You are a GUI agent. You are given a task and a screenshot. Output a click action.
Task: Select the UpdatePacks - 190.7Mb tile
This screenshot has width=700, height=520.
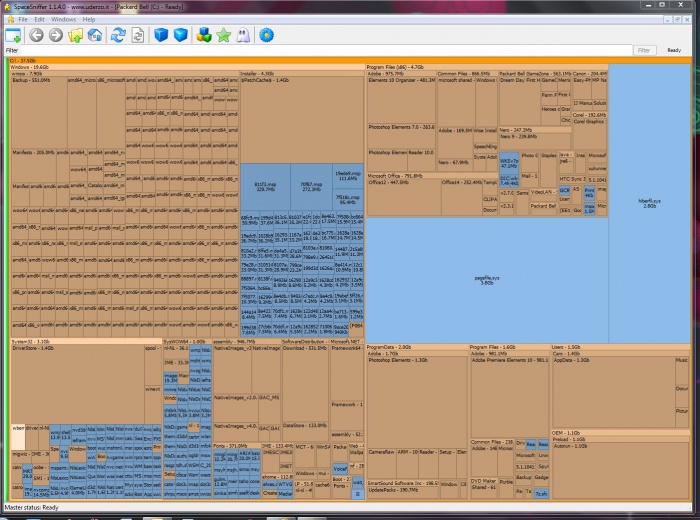(402, 493)
